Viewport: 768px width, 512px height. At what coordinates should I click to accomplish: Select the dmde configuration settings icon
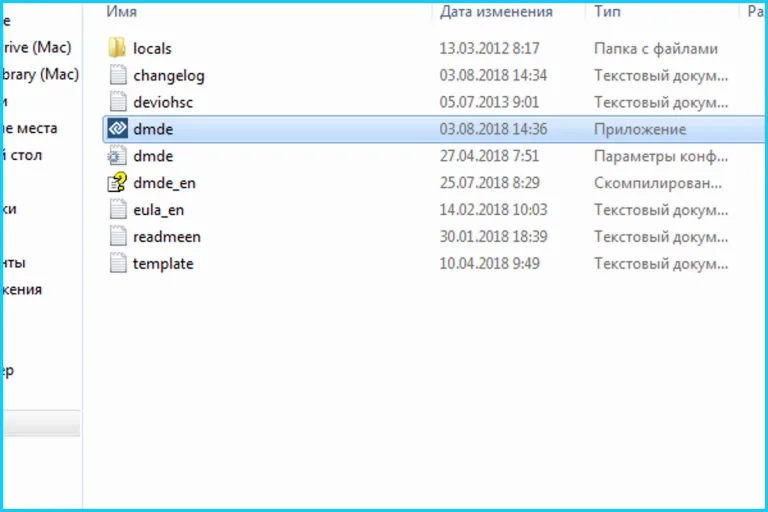click(118, 156)
